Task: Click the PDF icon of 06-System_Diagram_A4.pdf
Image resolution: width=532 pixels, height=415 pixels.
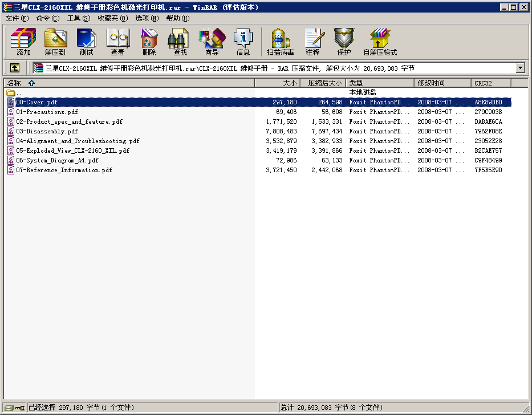Action: 11,160
